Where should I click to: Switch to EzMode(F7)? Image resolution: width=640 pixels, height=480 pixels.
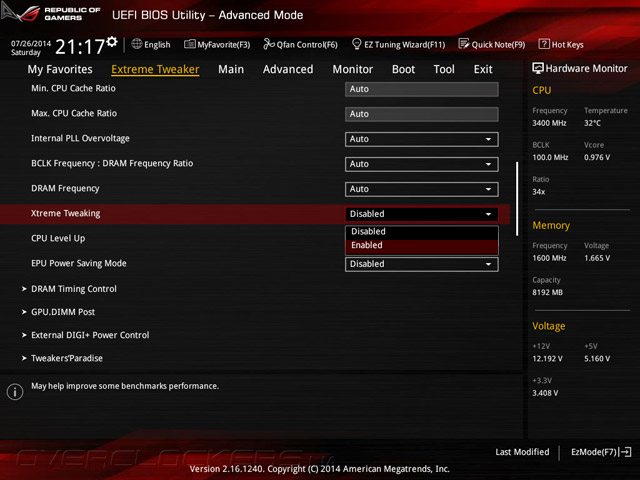601,452
